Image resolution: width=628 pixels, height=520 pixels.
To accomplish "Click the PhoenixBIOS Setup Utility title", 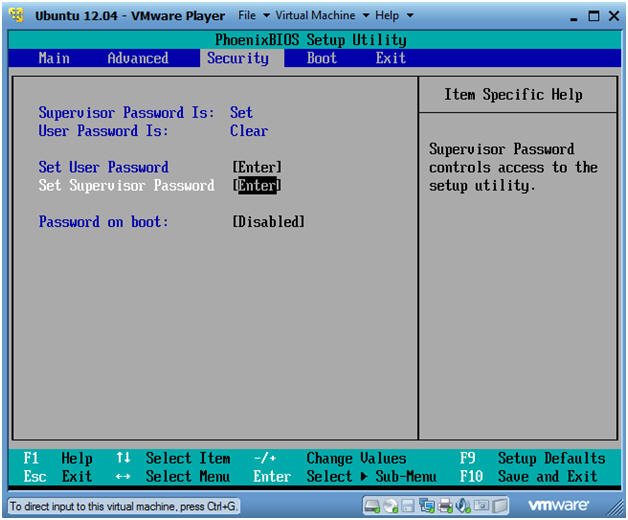I will (311, 40).
